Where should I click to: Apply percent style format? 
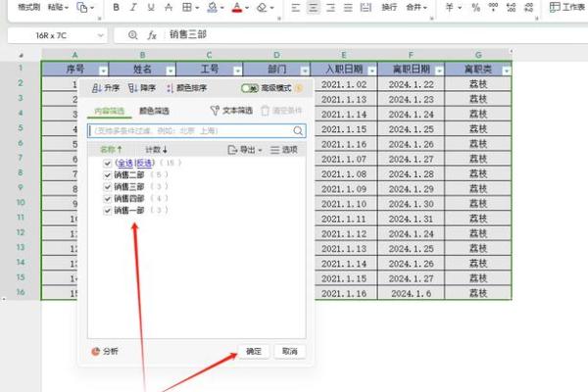coord(476,7)
